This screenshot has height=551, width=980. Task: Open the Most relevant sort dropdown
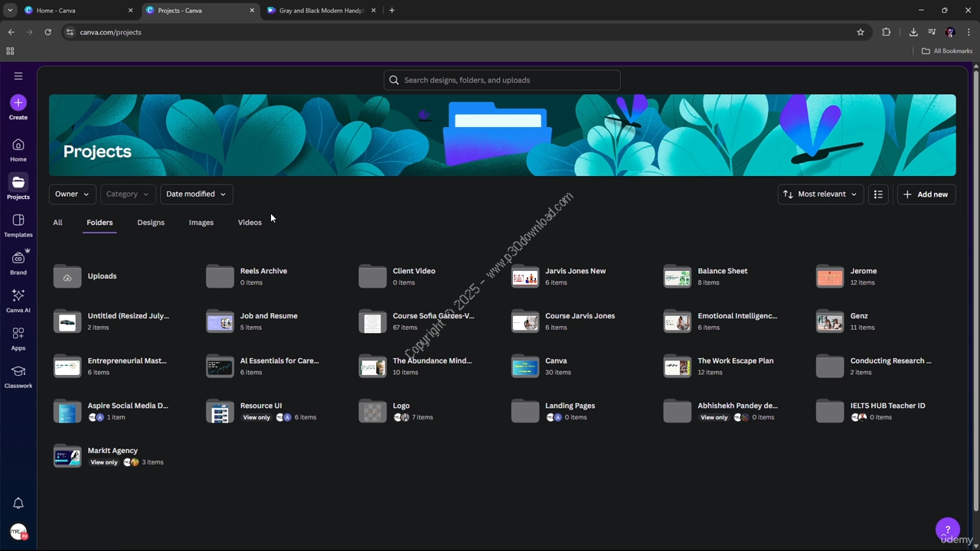(821, 194)
